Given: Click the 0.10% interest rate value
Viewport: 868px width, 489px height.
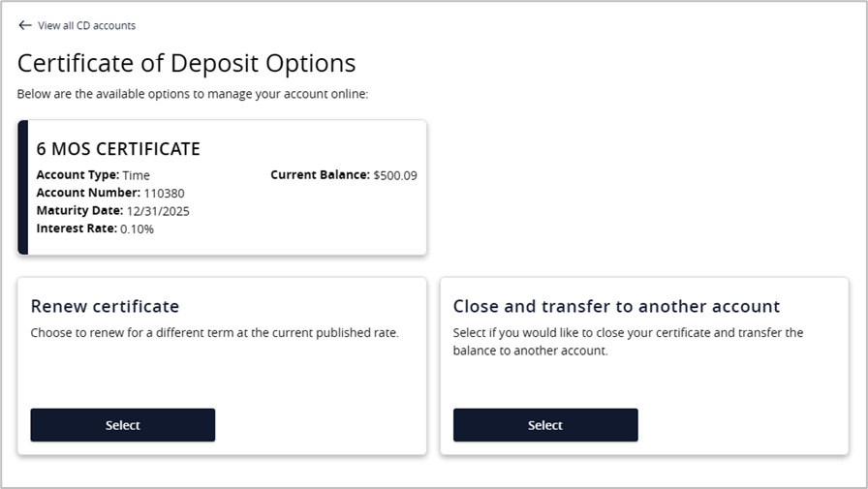Looking at the screenshot, I should click(137, 229).
